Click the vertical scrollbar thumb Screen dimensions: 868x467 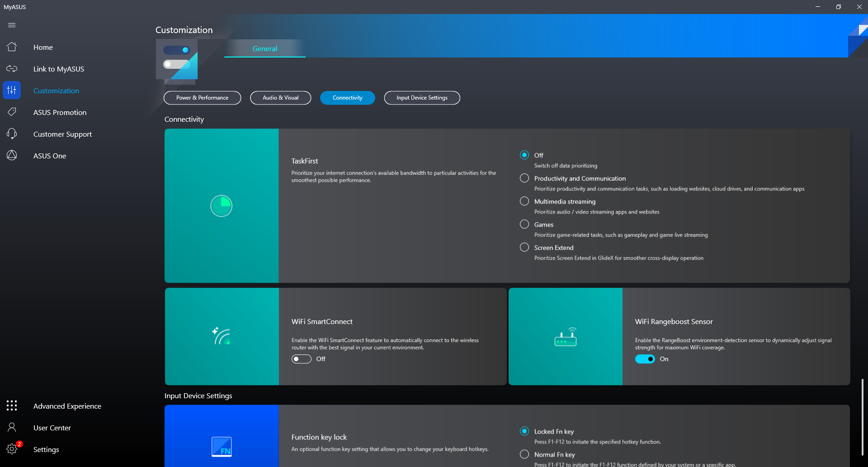click(863, 416)
